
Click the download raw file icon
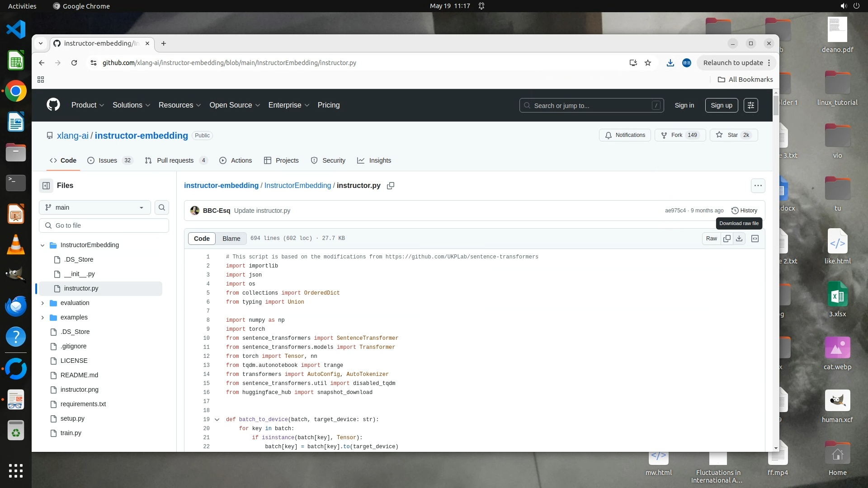click(739, 239)
